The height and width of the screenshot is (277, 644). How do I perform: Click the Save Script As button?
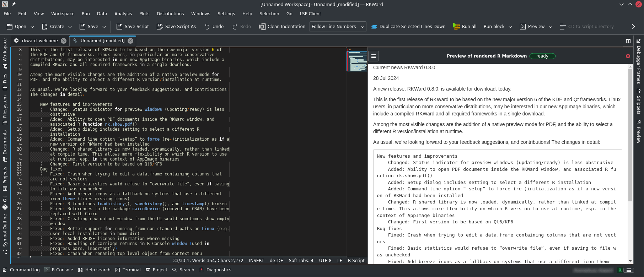tap(176, 27)
